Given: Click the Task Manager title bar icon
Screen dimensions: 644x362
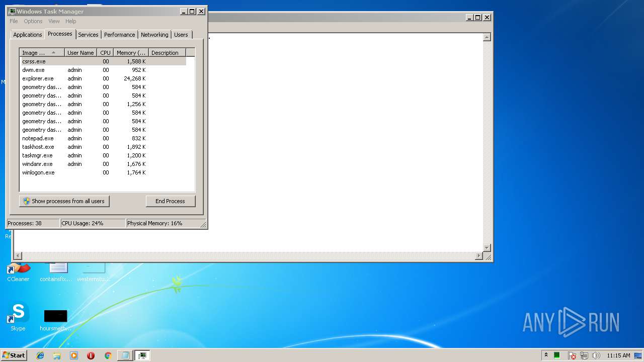Looking at the screenshot, I should [x=12, y=11].
